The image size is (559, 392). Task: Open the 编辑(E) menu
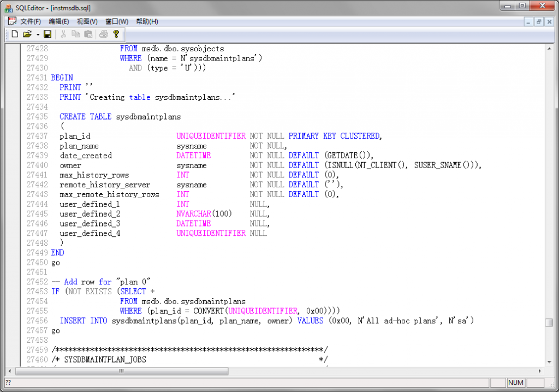coord(59,21)
